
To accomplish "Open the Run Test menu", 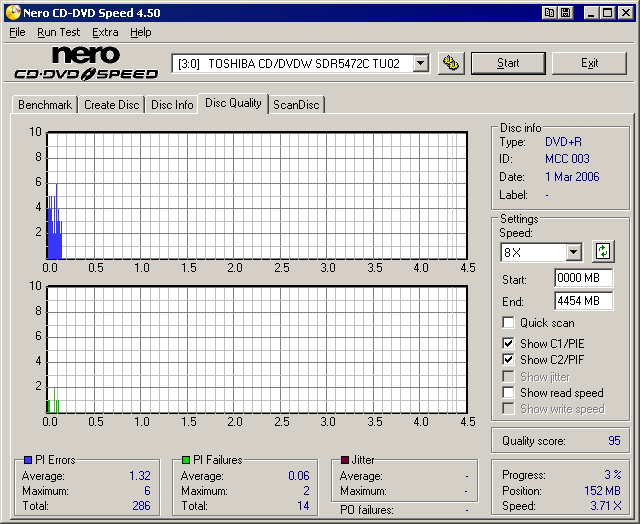I will pos(58,32).
